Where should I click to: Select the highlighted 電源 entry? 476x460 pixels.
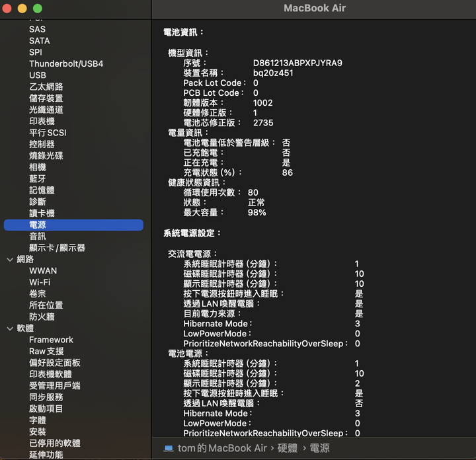(73, 225)
